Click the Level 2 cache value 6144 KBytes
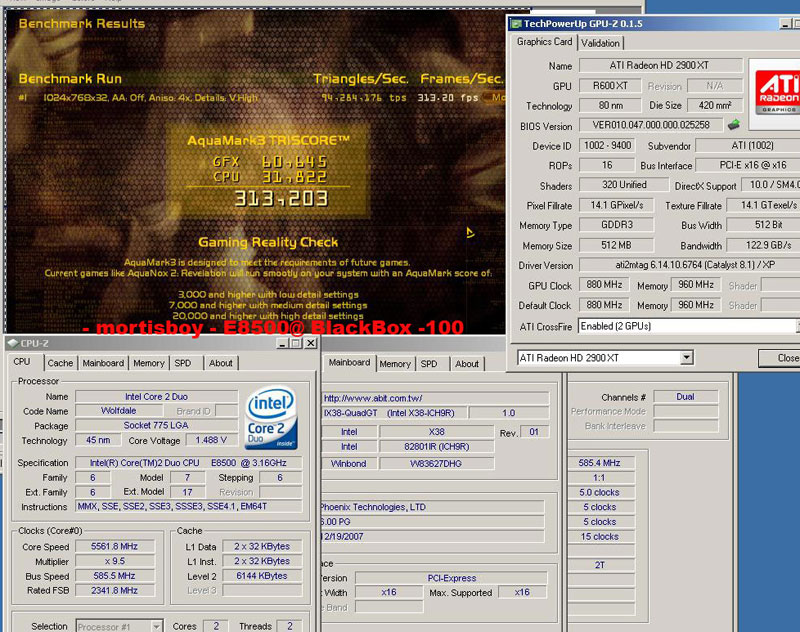The width and height of the screenshot is (800, 632). [262, 576]
